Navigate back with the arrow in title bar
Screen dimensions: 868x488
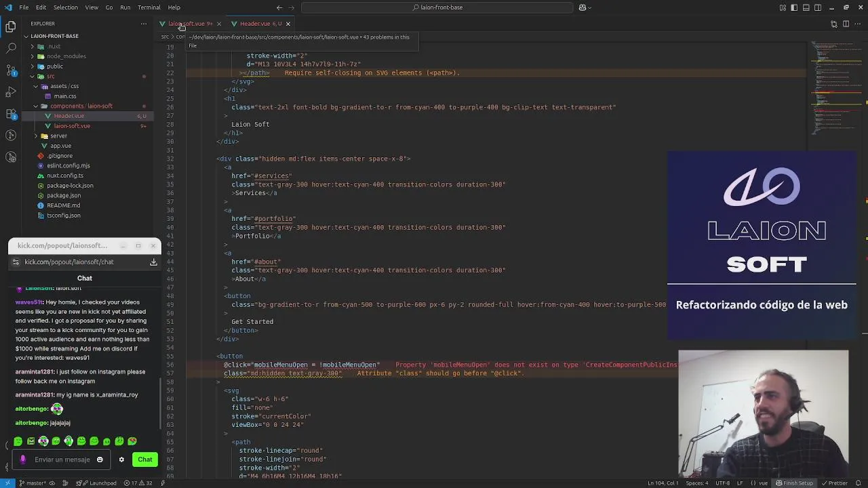(x=279, y=7)
